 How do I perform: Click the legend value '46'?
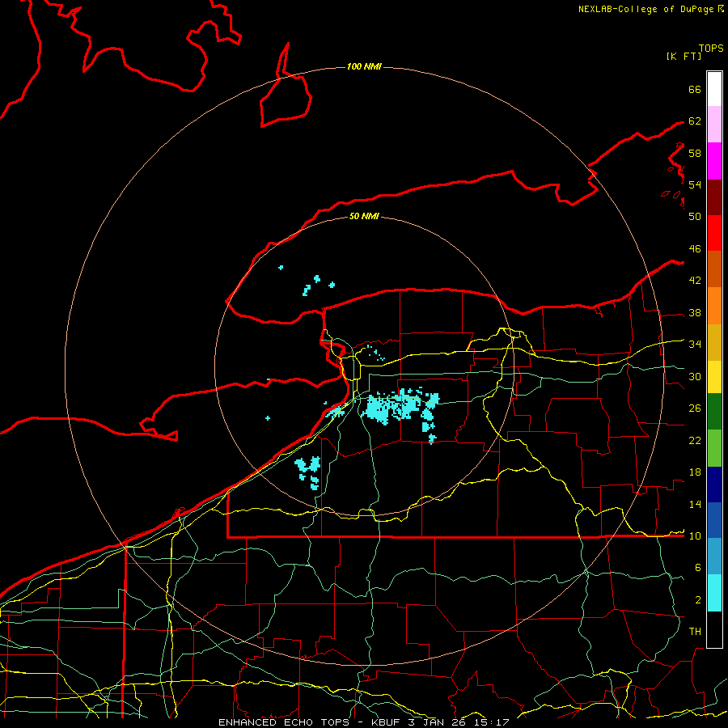tap(695, 249)
